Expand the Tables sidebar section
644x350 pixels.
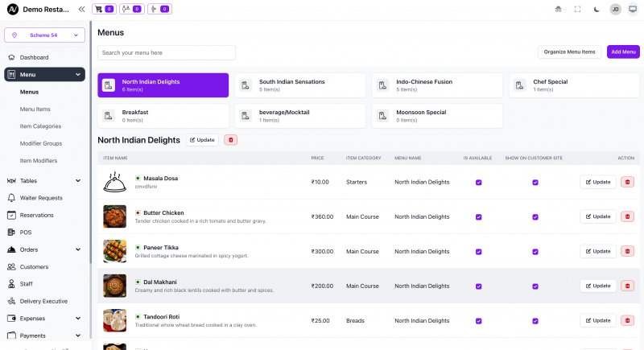click(44, 180)
